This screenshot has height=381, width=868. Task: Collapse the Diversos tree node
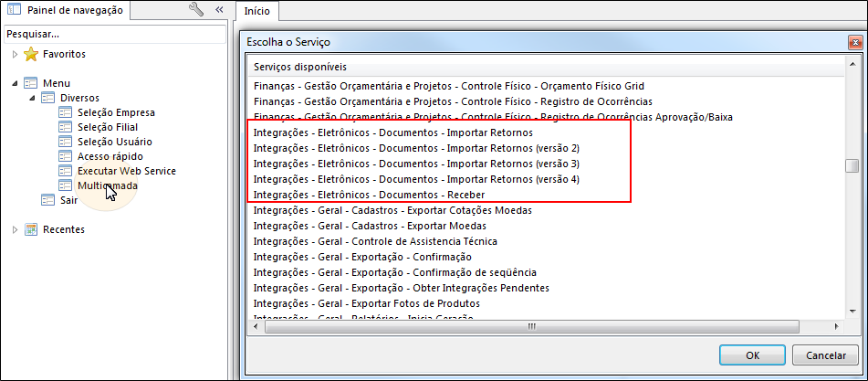(33, 98)
